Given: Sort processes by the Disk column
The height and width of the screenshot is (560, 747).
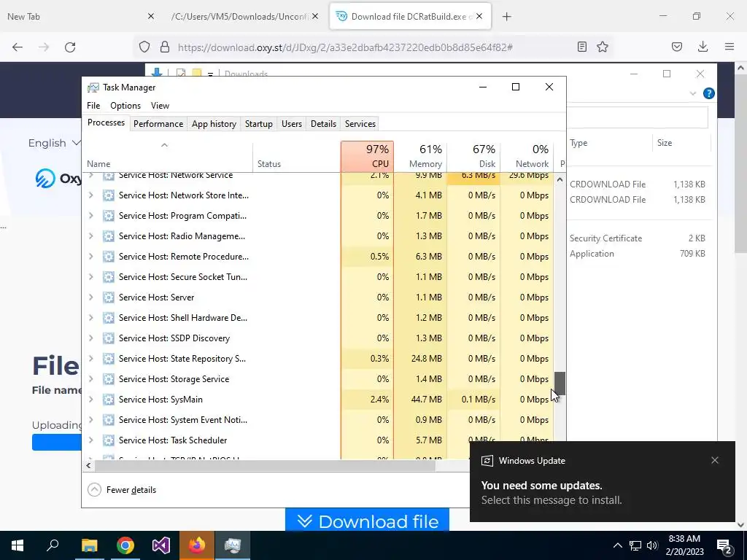Looking at the screenshot, I should 473,156.
